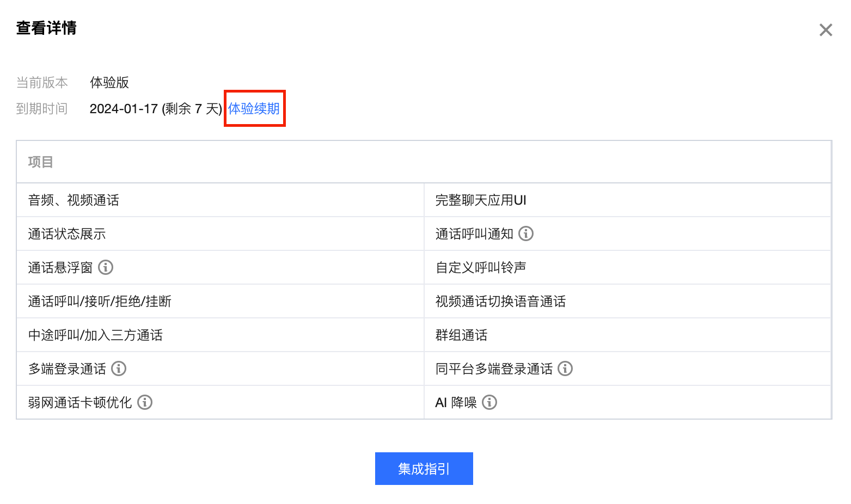This screenshot has height=504, width=851.
Task: Click the 中途呼叫/加入三方通话 cell
Action: click(96, 335)
